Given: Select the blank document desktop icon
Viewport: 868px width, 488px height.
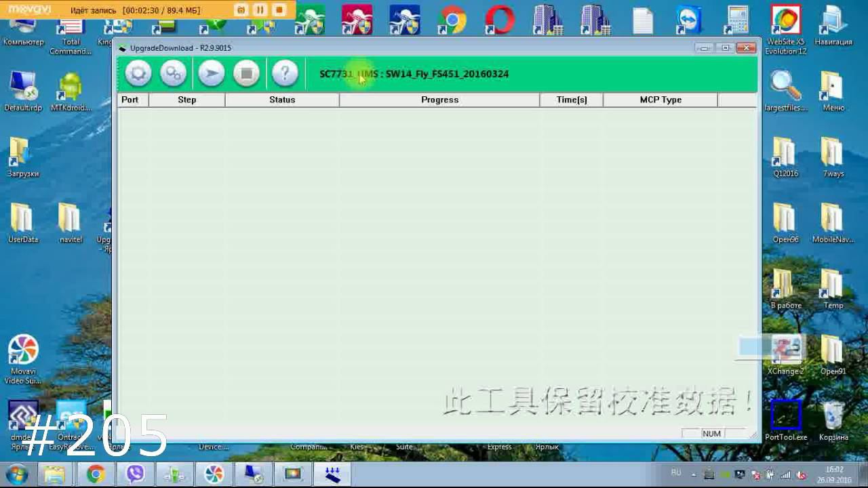Looking at the screenshot, I should click(642, 20).
